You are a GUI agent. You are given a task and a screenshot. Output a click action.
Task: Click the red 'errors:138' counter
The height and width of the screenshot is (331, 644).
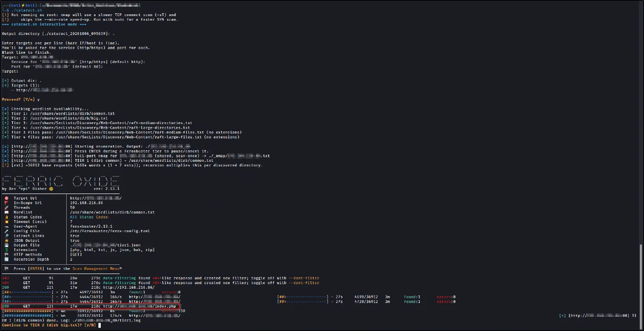click(x=173, y=311)
